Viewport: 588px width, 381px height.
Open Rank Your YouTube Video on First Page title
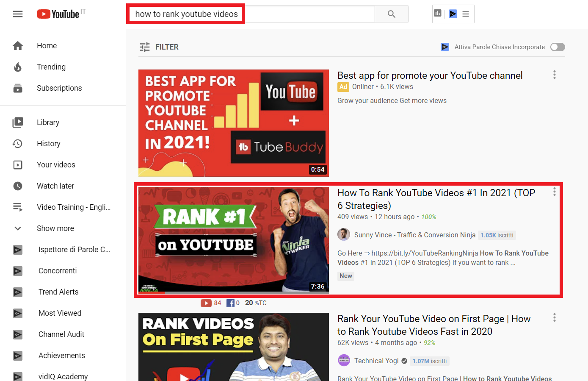(434, 325)
